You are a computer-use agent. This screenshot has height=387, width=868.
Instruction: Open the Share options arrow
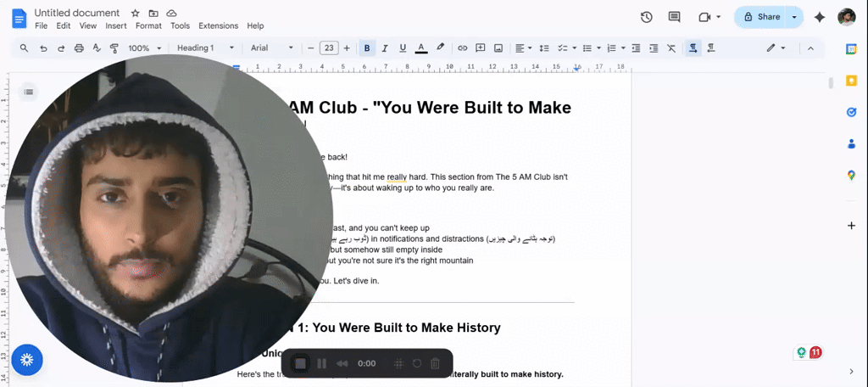click(794, 17)
